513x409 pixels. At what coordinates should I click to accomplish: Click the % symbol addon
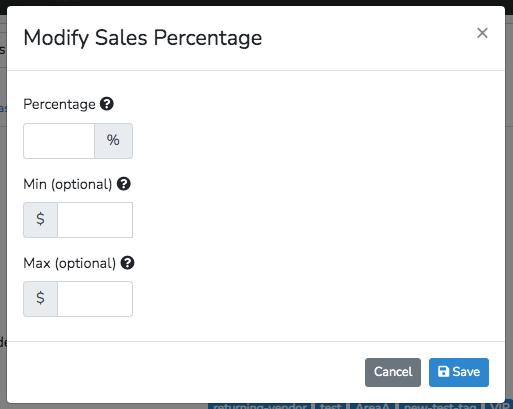[x=113, y=141]
